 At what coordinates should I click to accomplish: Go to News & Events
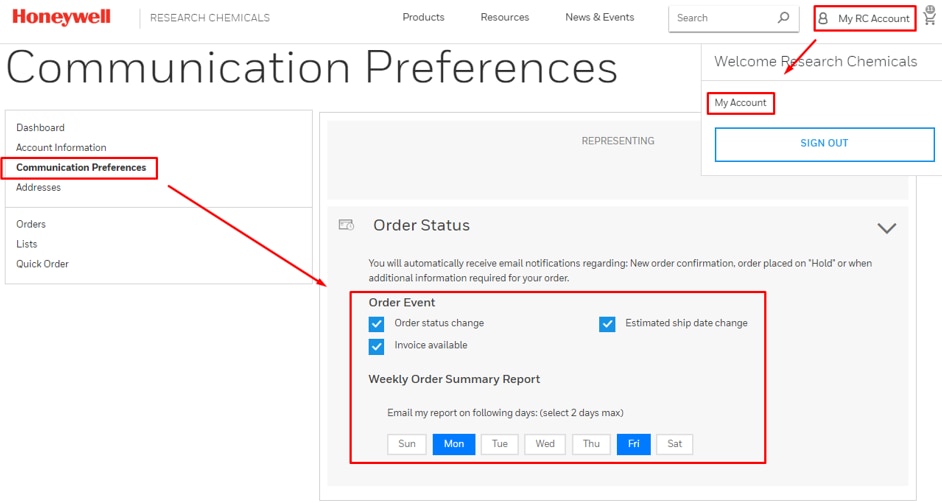[x=599, y=17]
